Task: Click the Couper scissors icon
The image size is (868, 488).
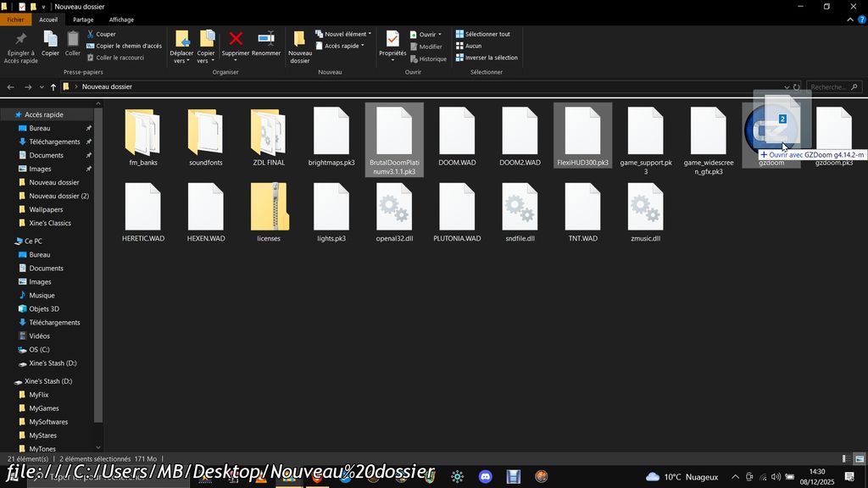Action: 91,34
